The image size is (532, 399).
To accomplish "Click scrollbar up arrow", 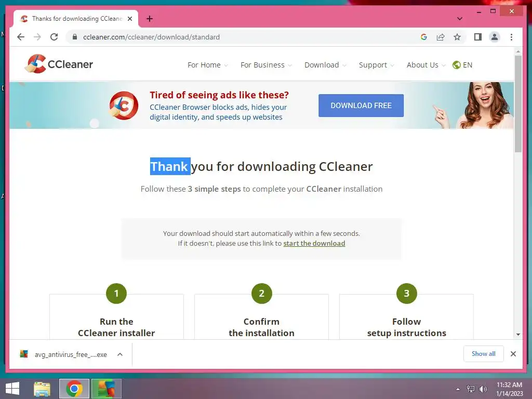I will 518,51.
